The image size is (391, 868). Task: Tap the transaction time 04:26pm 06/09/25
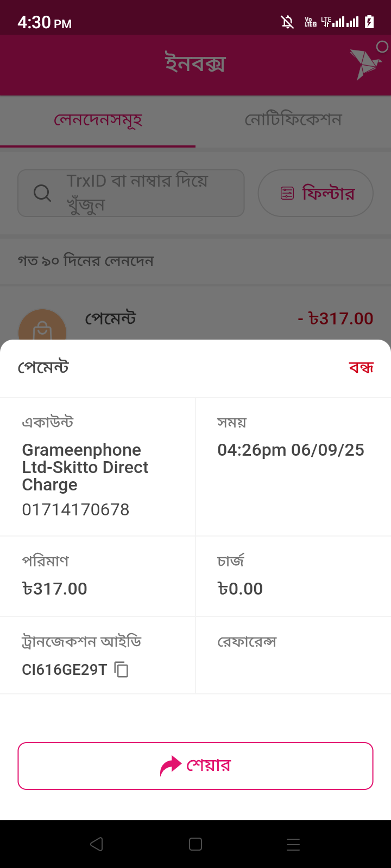point(291,450)
